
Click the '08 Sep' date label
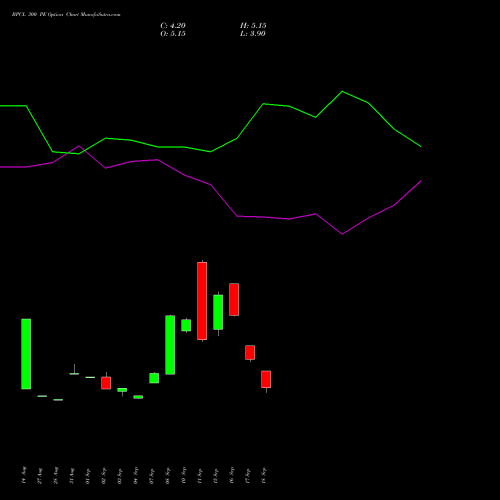168,476
